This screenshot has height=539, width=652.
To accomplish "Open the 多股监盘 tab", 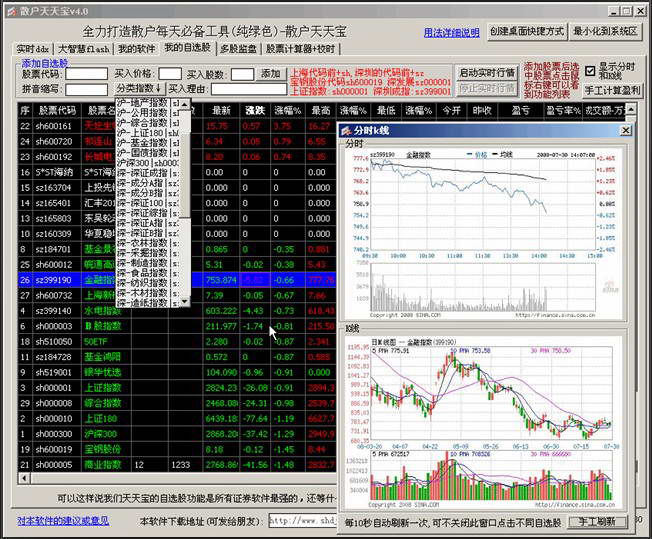I will click(x=238, y=49).
